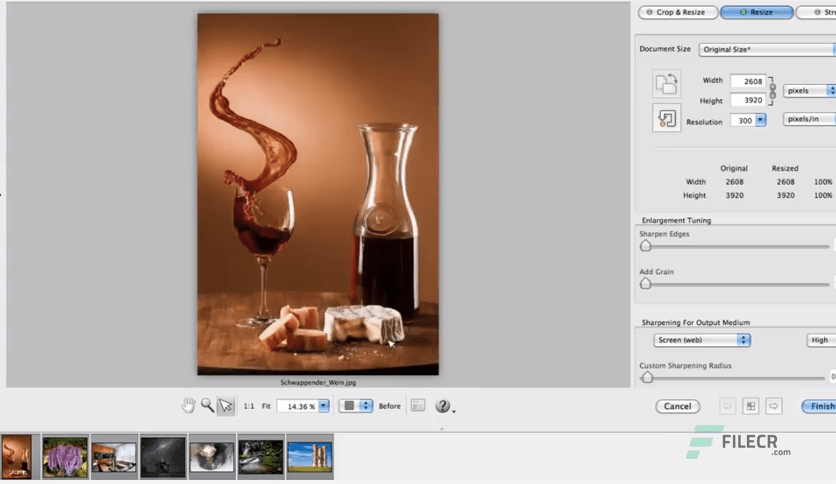
Task: Select the wine glass thumbnail
Action: tap(16, 457)
